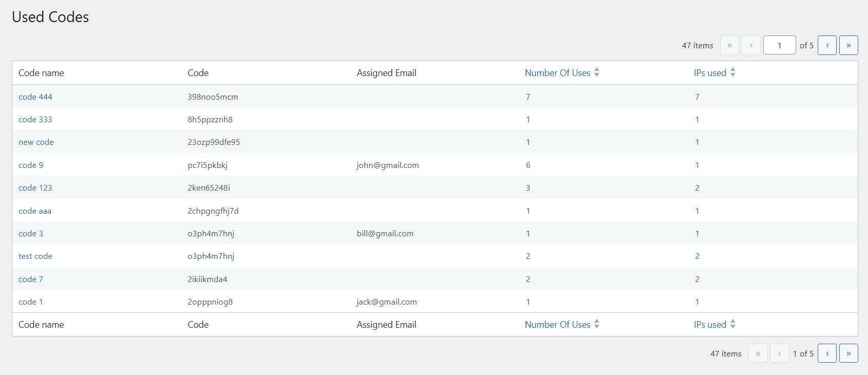Open the code 9 entry
The height and width of the screenshot is (375, 868).
pyautogui.click(x=31, y=165)
